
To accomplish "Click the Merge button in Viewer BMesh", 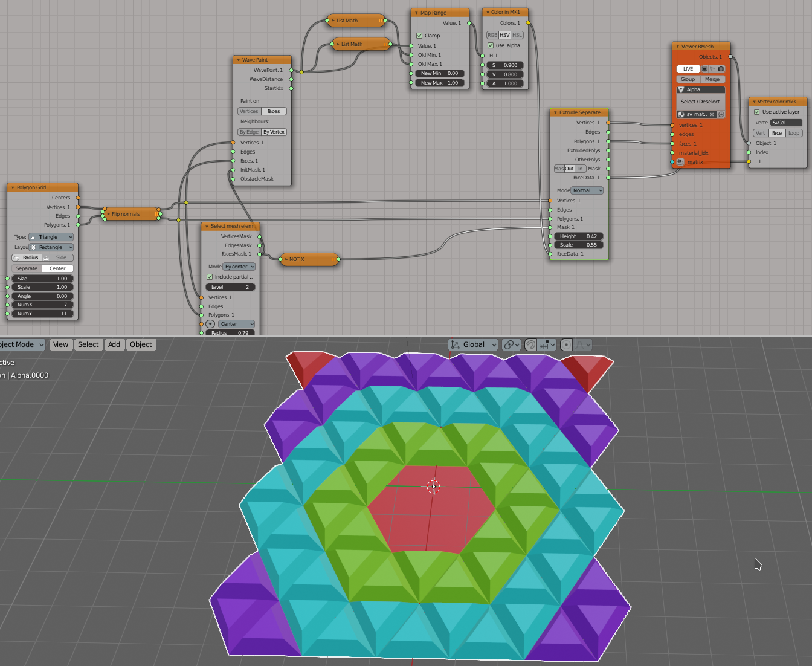I will (x=712, y=79).
